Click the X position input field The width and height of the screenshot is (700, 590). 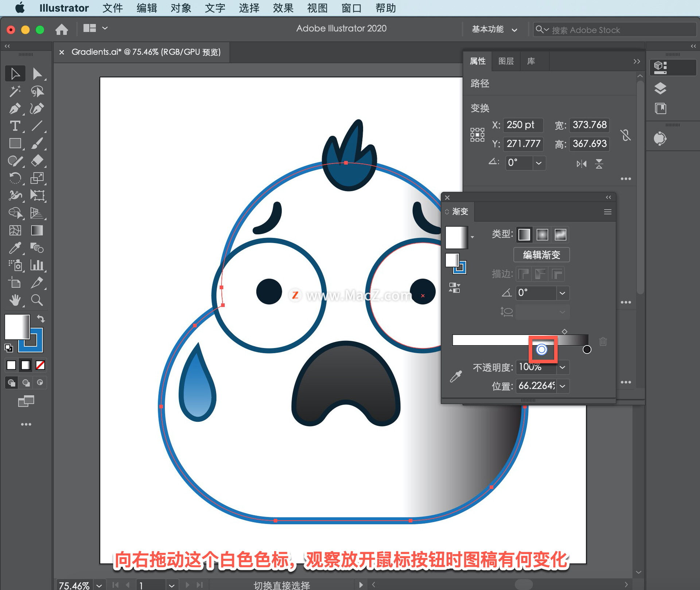click(x=523, y=125)
